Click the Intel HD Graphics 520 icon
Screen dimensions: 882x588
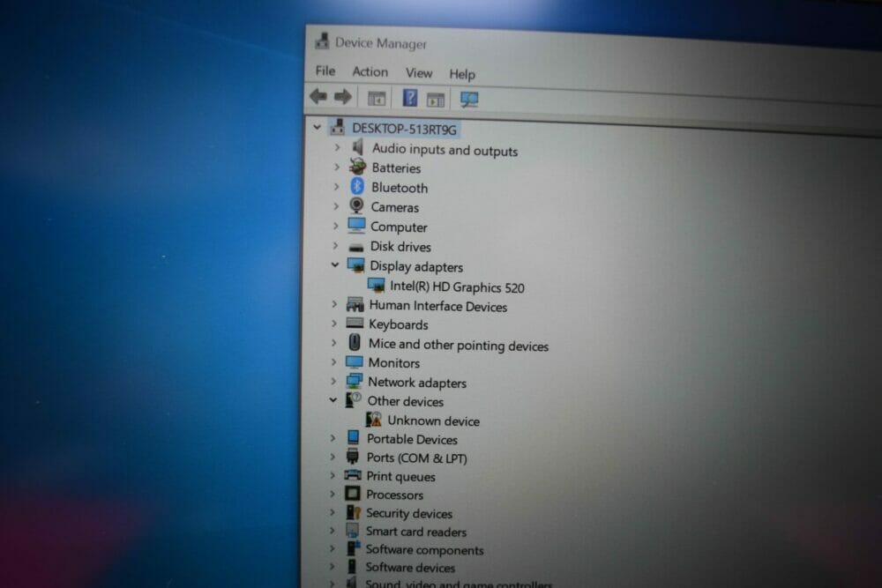point(377,285)
